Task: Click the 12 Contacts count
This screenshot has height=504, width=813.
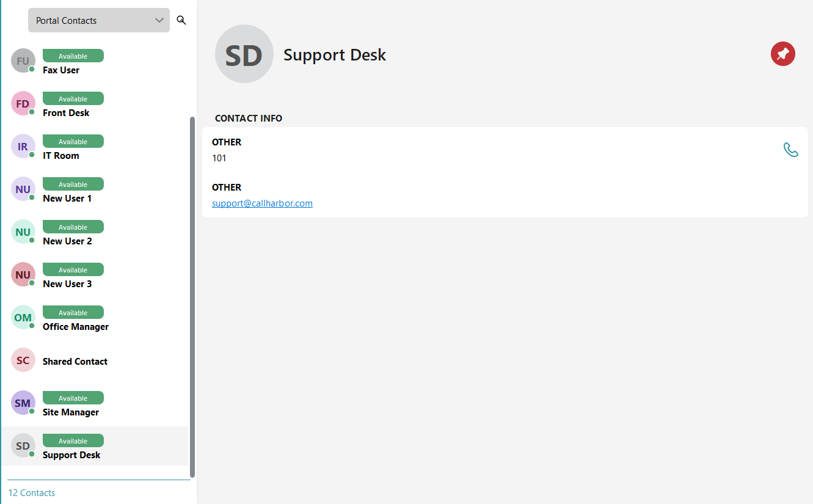Action: coord(32,493)
